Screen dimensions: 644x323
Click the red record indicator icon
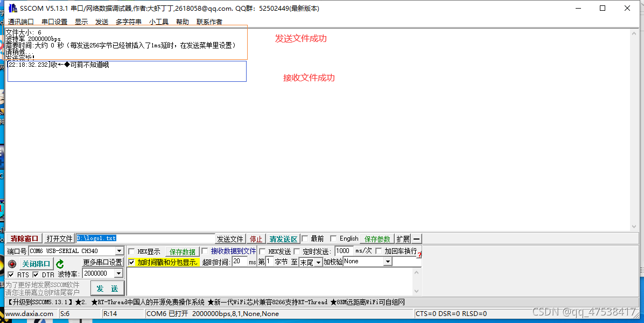tap(12, 264)
